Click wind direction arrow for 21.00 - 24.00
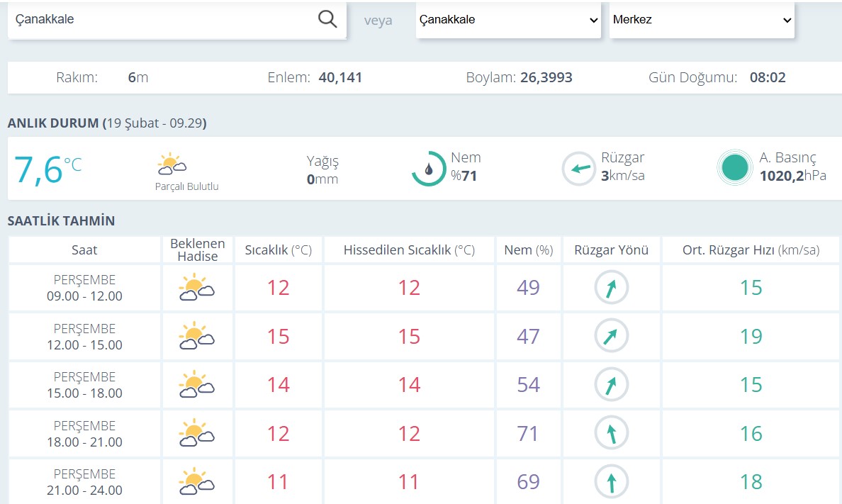 tap(611, 482)
